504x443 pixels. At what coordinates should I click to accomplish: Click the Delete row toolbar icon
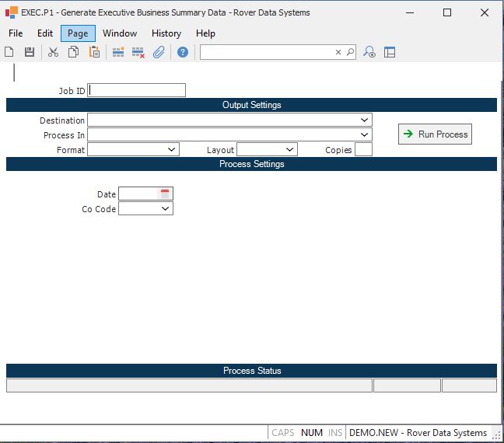click(x=138, y=52)
